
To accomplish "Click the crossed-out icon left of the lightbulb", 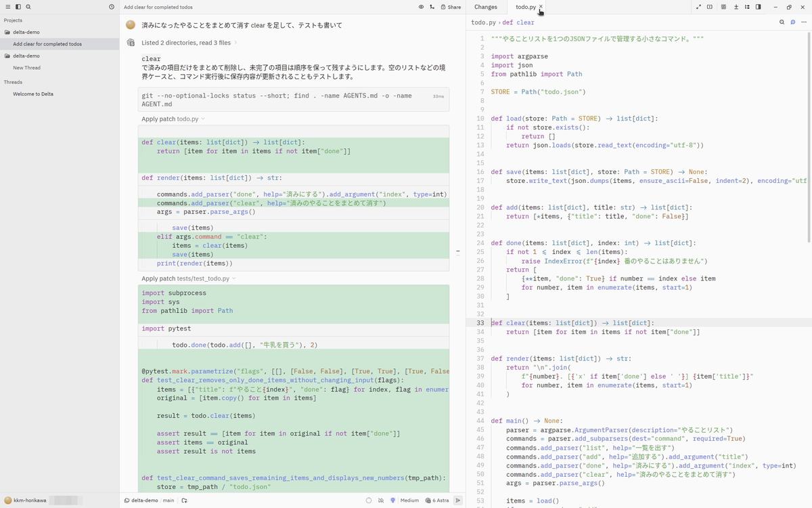I will click(x=381, y=501).
